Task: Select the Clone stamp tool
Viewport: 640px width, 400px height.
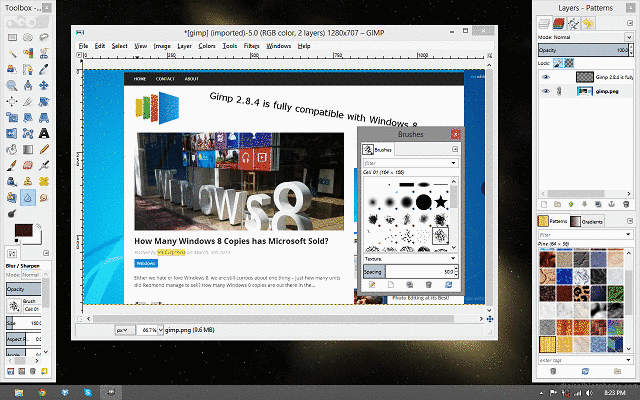Action: (x=28, y=181)
